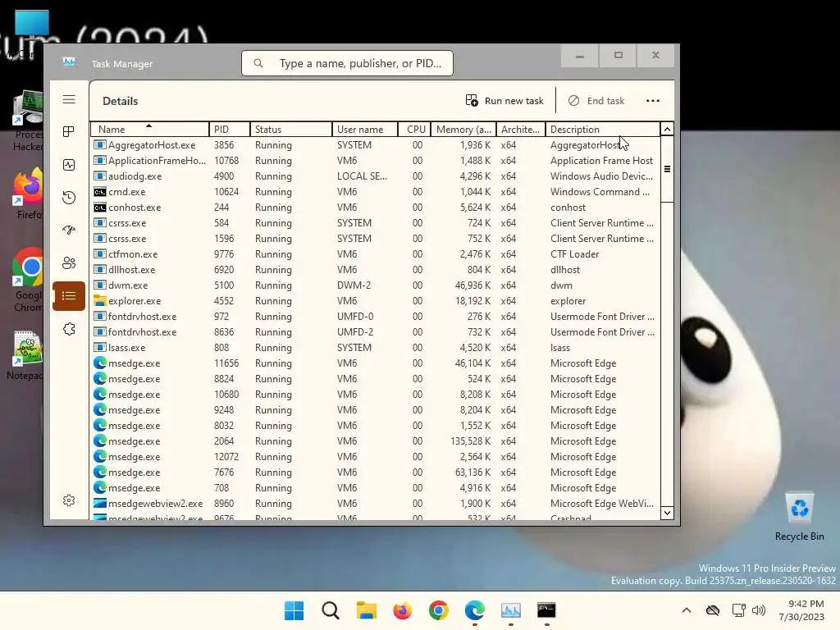Image resolution: width=840 pixels, height=630 pixels.
Task: Select csrss.exe with PID 1596
Action: pos(375,239)
